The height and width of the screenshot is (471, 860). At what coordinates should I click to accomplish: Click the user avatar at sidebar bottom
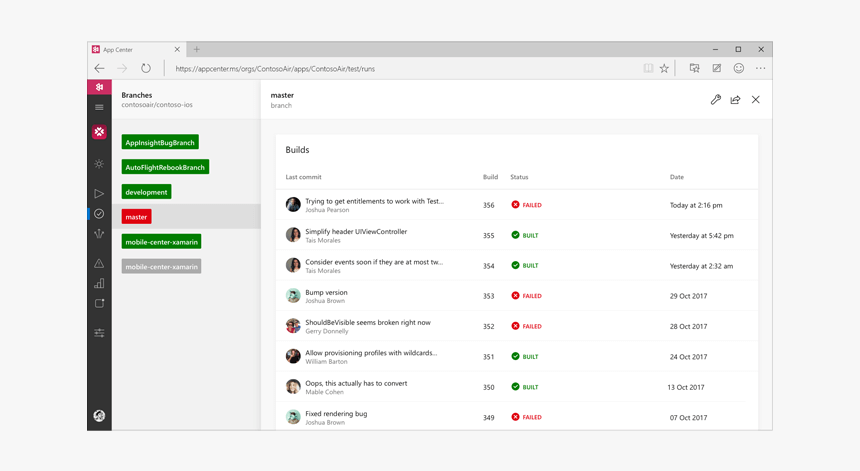[99, 416]
